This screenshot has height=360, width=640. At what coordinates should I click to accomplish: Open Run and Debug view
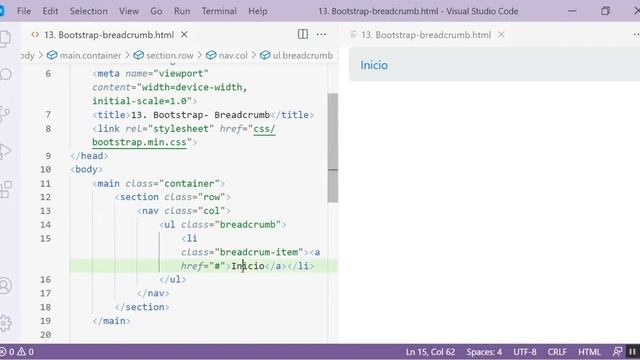pyautogui.click(x=5, y=151)
